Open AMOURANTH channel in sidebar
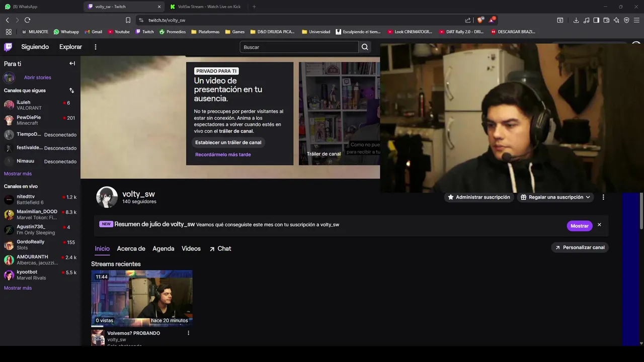The width and height of the screenshot is (644, 362). (x=40, y=259)
